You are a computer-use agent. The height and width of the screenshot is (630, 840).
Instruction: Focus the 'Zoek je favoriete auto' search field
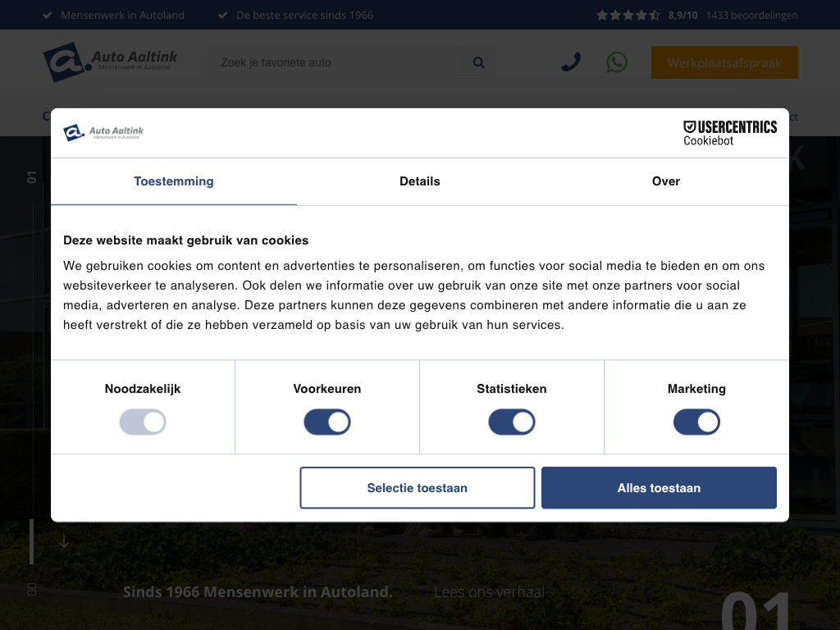(x=336, y=62)
